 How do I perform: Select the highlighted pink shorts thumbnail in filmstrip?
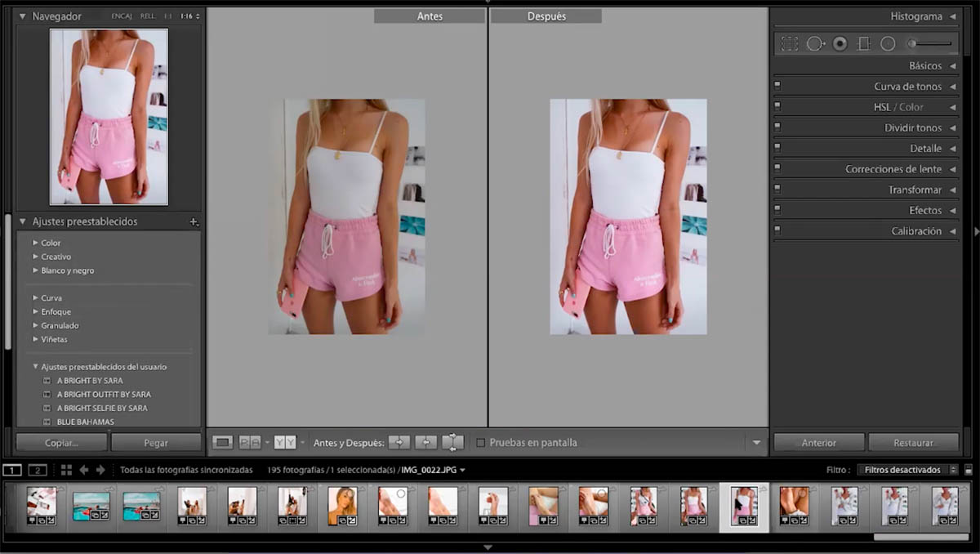point(743,504)
